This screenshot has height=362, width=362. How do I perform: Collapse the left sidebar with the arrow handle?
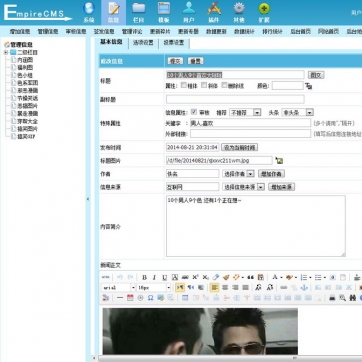pyautogui.click(x=88, y=199)
